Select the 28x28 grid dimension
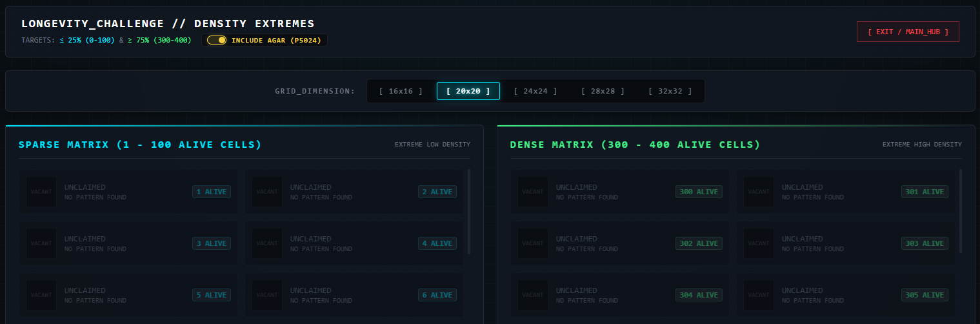The image size is (980, 324). coord(603,91)
